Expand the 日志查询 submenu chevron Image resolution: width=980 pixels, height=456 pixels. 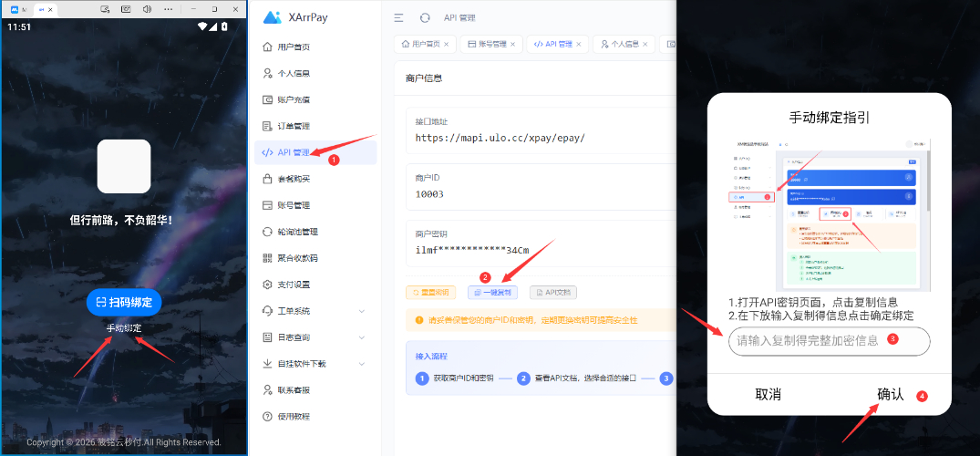pyautogui.click(x=362, y=337)
